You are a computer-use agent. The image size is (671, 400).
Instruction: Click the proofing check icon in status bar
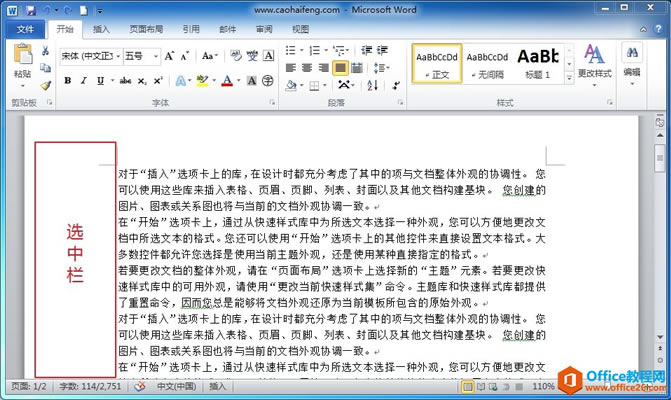point(140,387)
